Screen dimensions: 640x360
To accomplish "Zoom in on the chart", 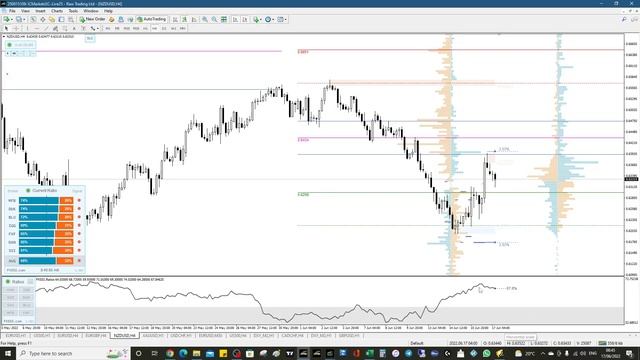I will 204,19.
